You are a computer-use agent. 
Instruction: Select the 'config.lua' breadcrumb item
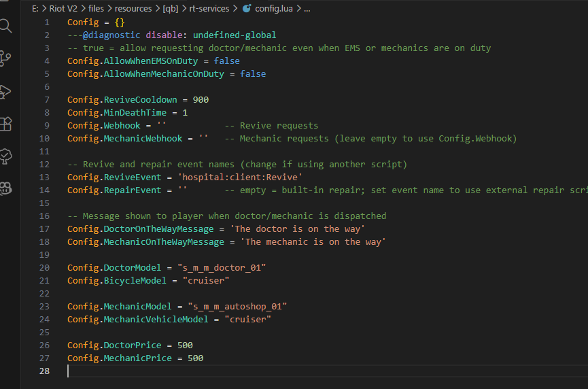(274, 8)
